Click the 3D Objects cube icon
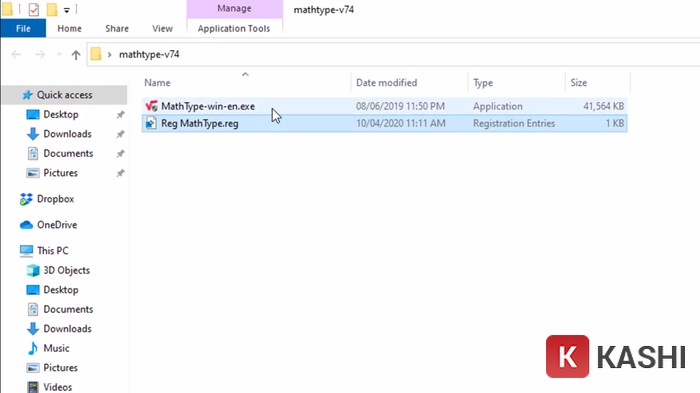Screen dimensions: 700x393 (x=33, y=270)
